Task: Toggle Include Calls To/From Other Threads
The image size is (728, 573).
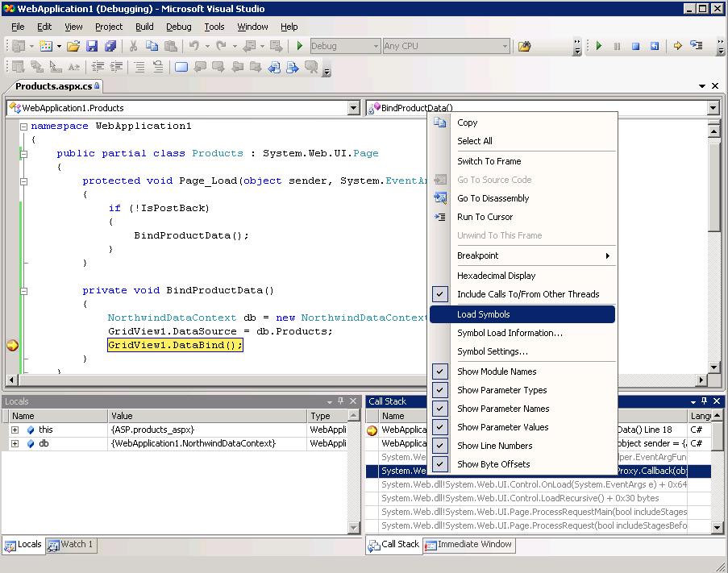Action: coord(522,294)
